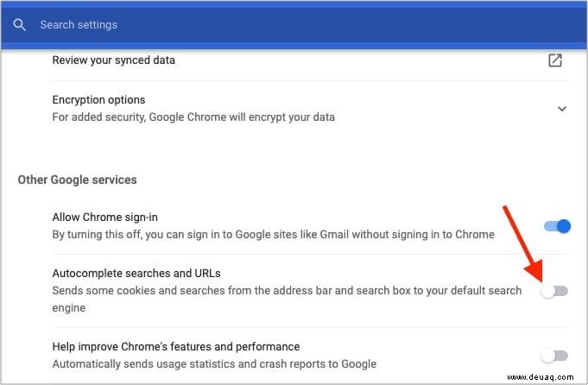588x385 pixels.
Task: Click the www.deuaq.com watermark
Action: click(541, 377)
